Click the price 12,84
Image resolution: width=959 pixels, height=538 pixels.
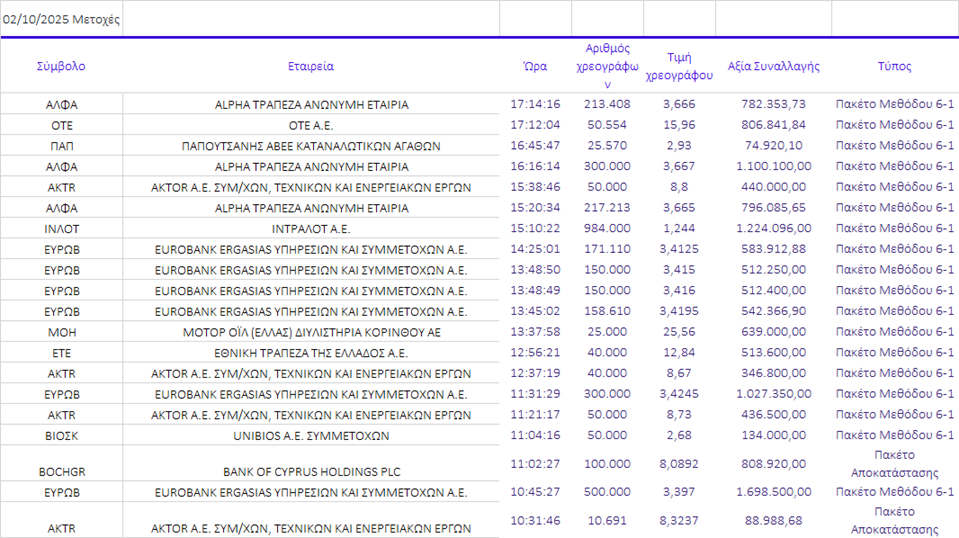pos(679,353)
